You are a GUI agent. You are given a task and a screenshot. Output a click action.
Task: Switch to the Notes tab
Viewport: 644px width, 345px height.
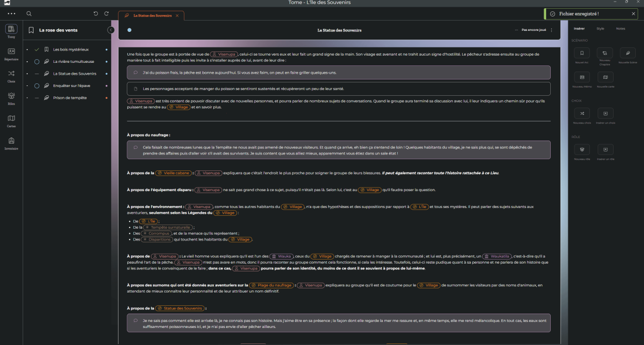tap(620, 29)
